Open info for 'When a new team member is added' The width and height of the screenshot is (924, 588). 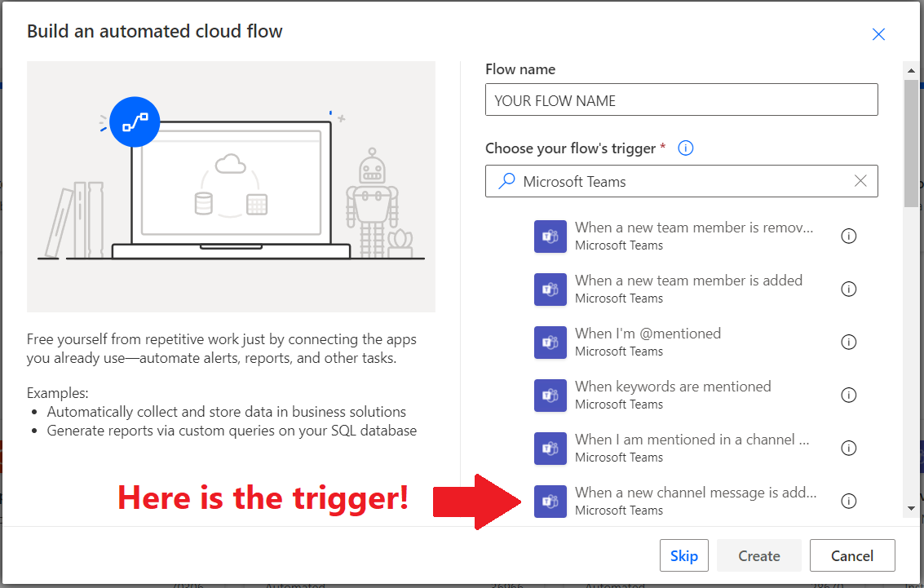click(849, 290)
